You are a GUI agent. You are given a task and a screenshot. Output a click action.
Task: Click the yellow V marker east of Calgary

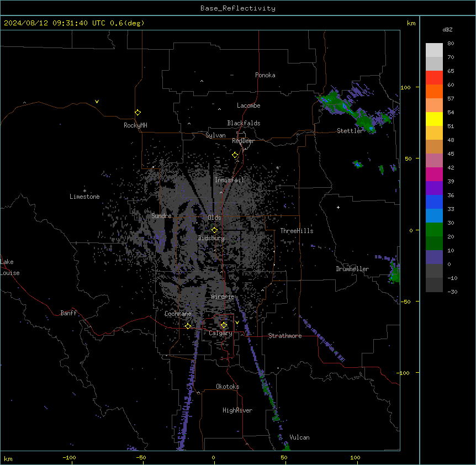click(x=237, y=323)
